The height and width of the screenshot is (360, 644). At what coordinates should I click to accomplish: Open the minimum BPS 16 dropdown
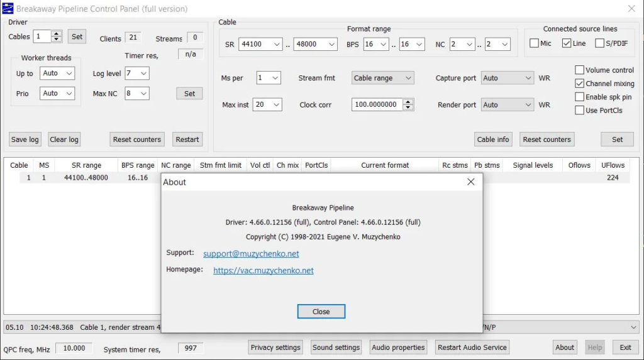[376, 45]
